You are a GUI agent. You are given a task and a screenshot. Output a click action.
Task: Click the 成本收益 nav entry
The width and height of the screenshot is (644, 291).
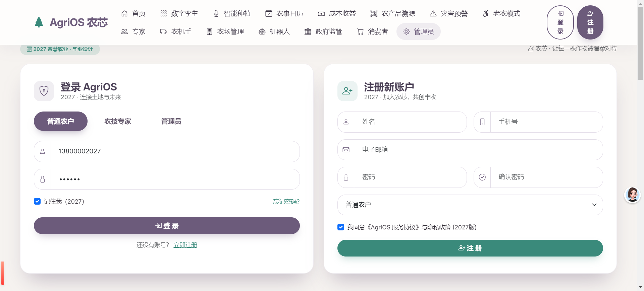tap(337, 13)
